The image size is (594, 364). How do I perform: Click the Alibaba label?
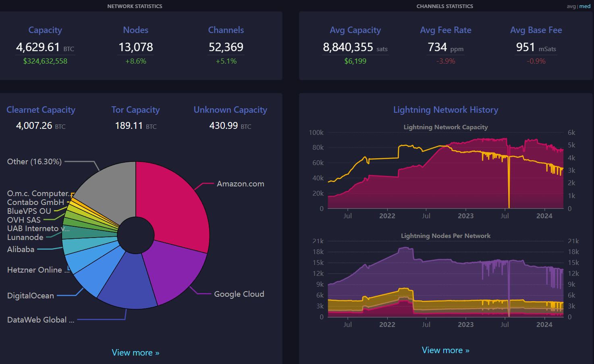pyautogui.click(x=21, y=249)
